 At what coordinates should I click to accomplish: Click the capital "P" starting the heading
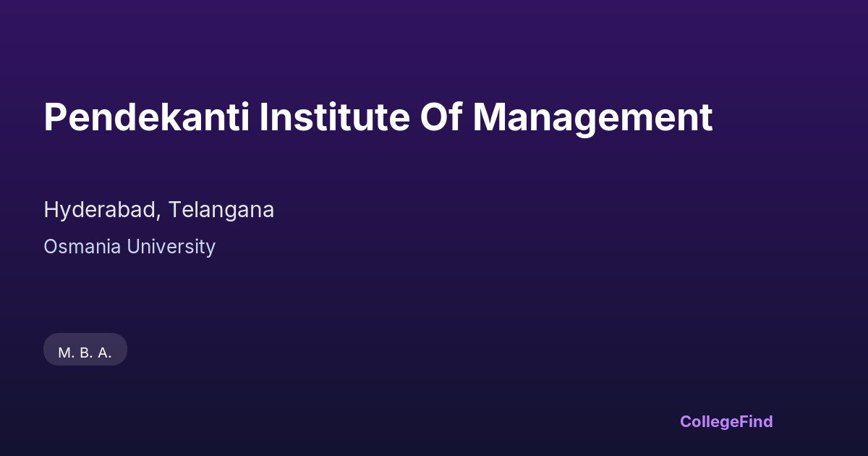(x=55, y=118)
